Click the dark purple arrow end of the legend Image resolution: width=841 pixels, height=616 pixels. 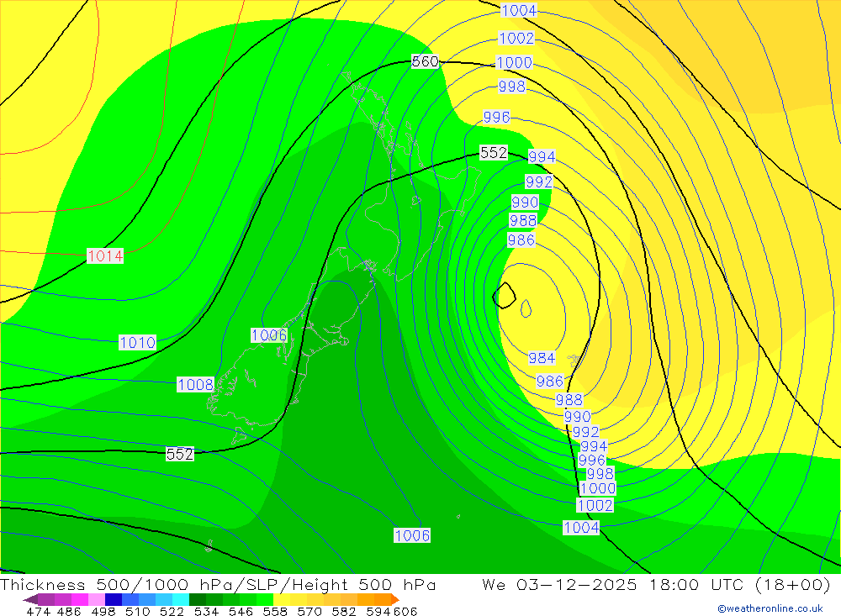pos(30,599)
